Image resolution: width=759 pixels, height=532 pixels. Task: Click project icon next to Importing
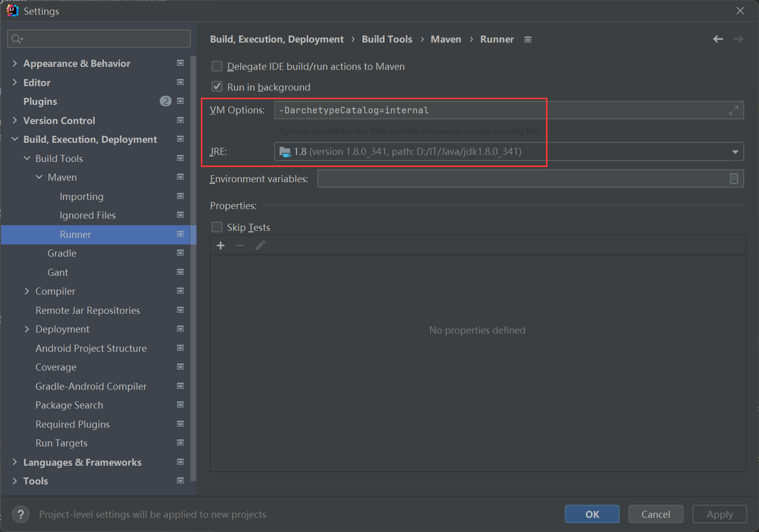click(x=180, y=196)
